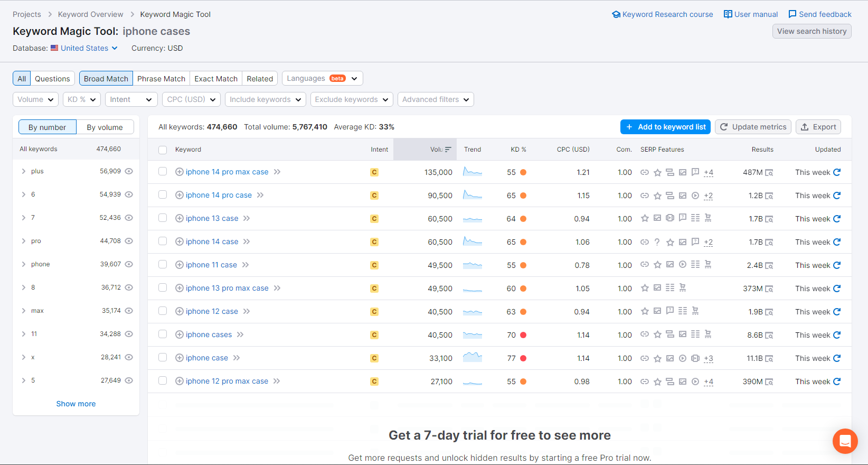Show more SERP features +4 for iphone 14 pro max case
868x465 pixels.
click(709, 172)
